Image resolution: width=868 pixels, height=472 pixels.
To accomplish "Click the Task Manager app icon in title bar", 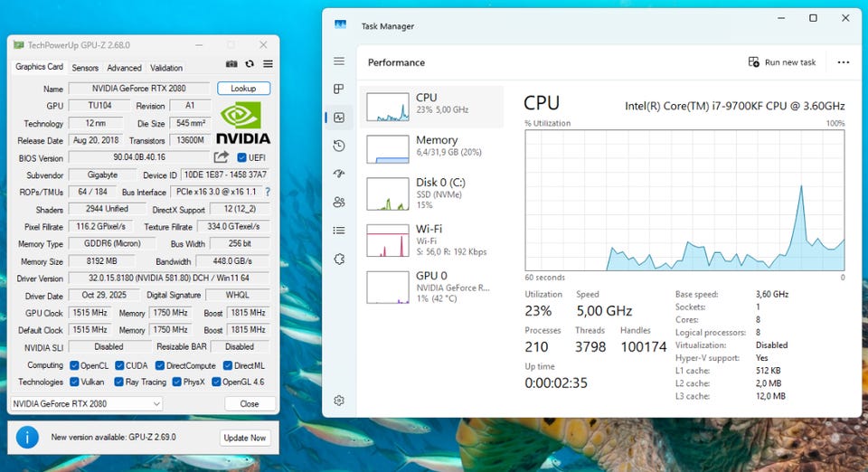I will [341, 25].
